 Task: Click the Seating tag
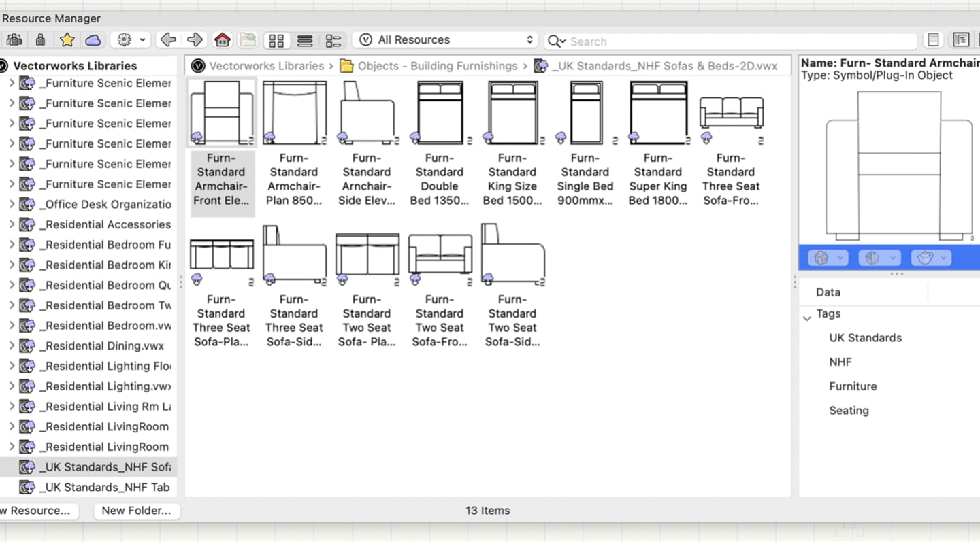849,411
